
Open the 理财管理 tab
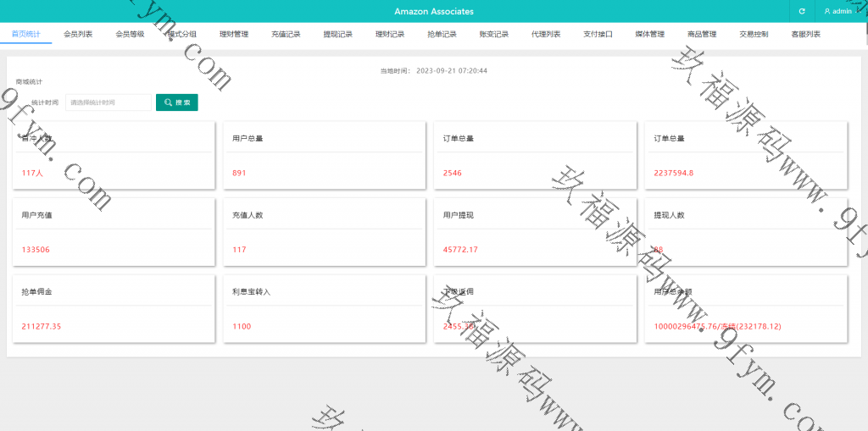tap(234, 34)
